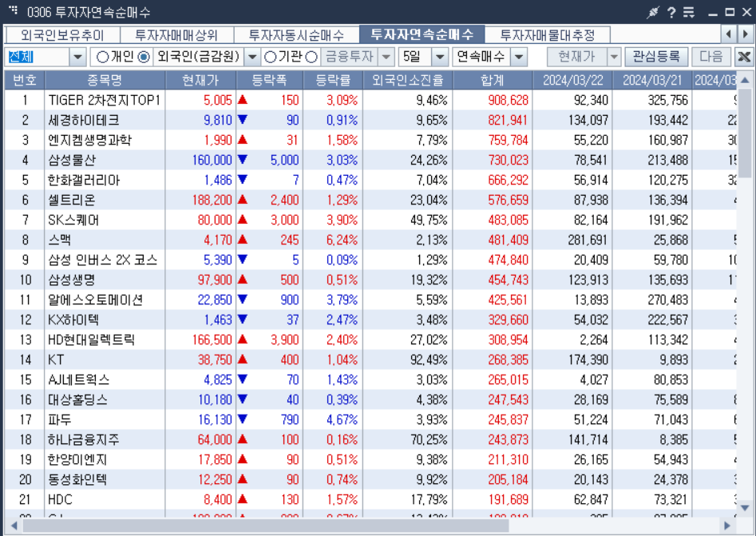The height and width of the screenshot is (536, 756).
Task: Switch to 외국인보유추이 tab
Action: (x=62, y=35)
